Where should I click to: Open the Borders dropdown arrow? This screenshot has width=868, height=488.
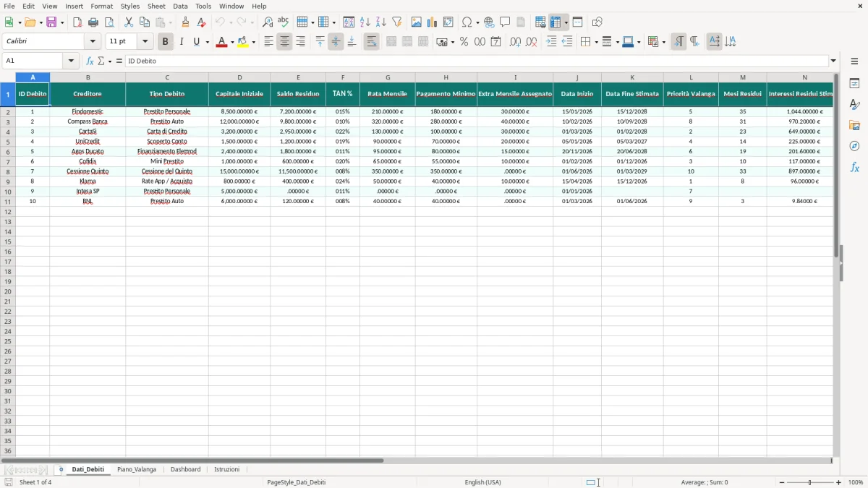pyautogui.click(x=595, y=42)
